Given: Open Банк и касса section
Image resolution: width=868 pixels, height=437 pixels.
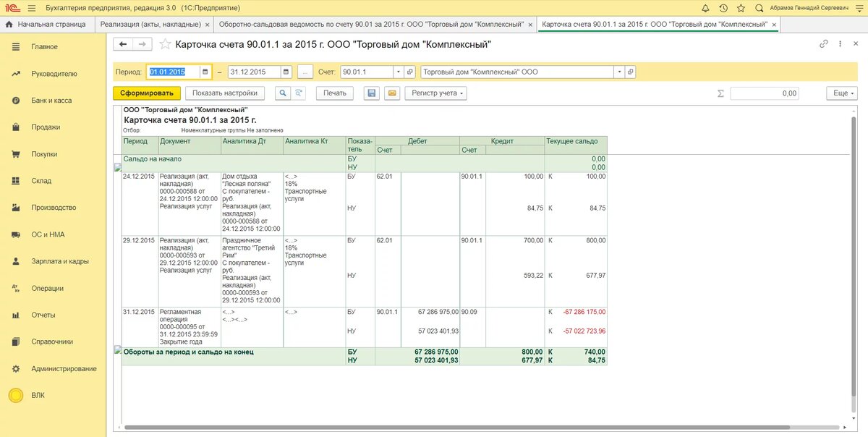Looking at the screenshot, I should 51,101.
